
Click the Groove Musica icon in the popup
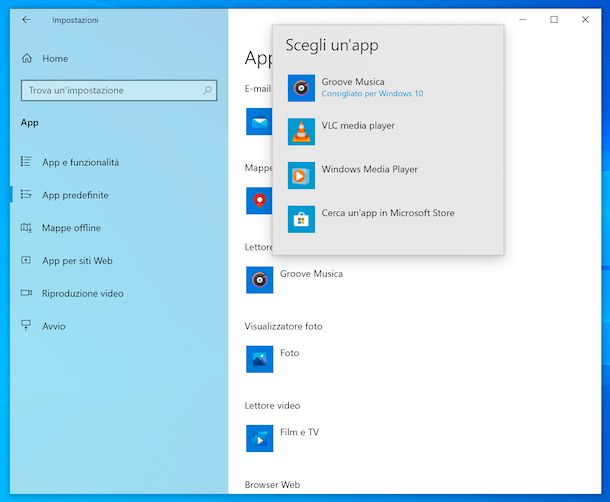tap(301, 88)
